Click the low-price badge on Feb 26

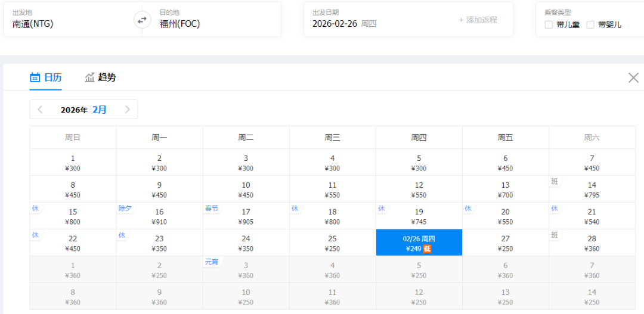coord(427,248)
